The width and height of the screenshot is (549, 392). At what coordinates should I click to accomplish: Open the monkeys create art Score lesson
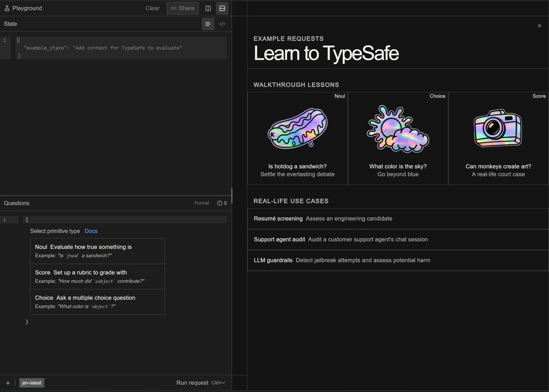coord(498,138)
